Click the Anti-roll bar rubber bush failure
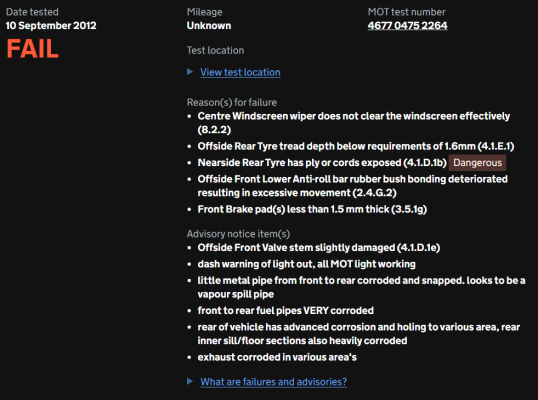Image resolution: width=538 pixels, height=400 pixels. pos(352,186)
